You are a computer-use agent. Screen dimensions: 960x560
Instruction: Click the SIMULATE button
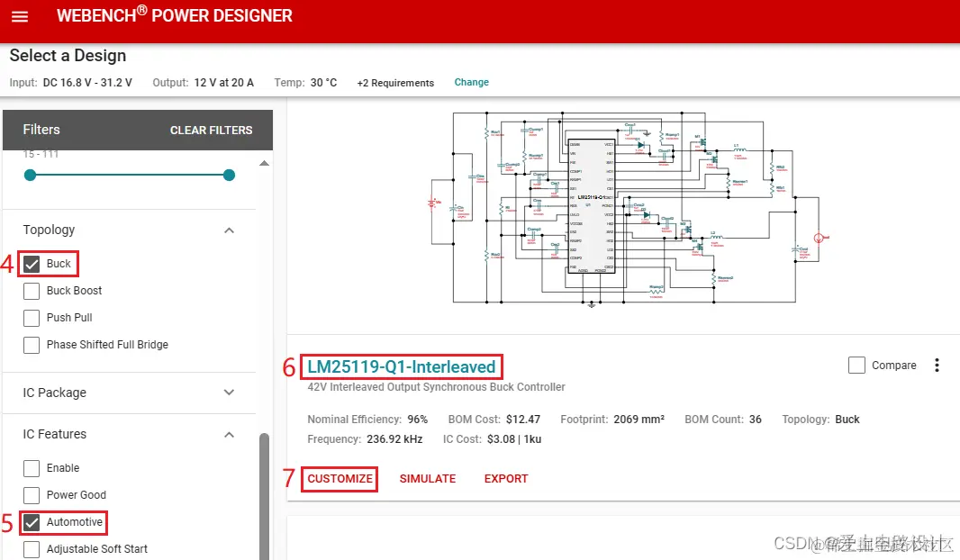click(x=428, y=479)
